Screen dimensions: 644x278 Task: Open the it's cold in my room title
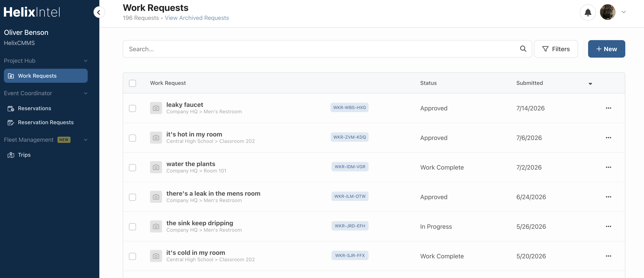(196, 253)
